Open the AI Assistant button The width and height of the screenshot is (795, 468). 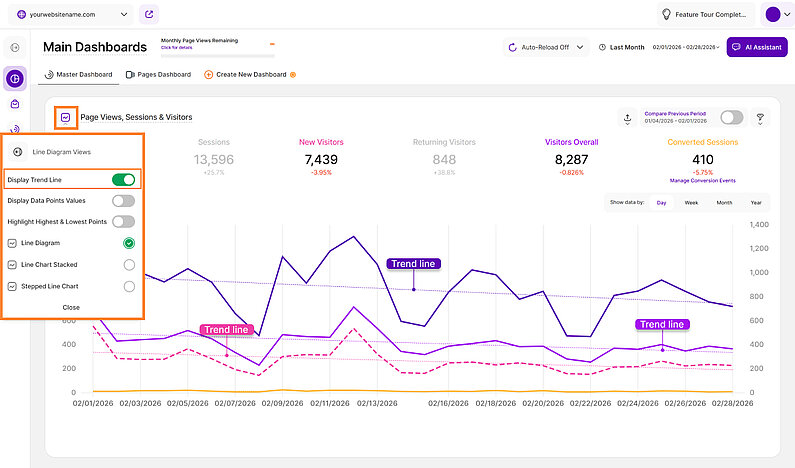tap(757, 47)
